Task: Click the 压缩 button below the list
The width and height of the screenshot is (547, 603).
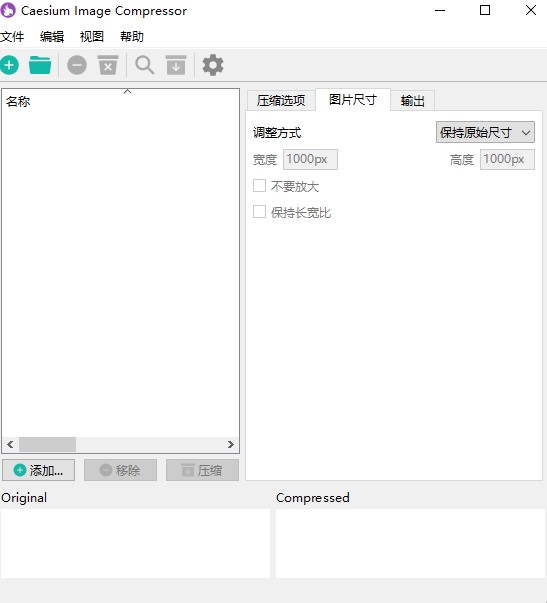Action: pos(202,470)
